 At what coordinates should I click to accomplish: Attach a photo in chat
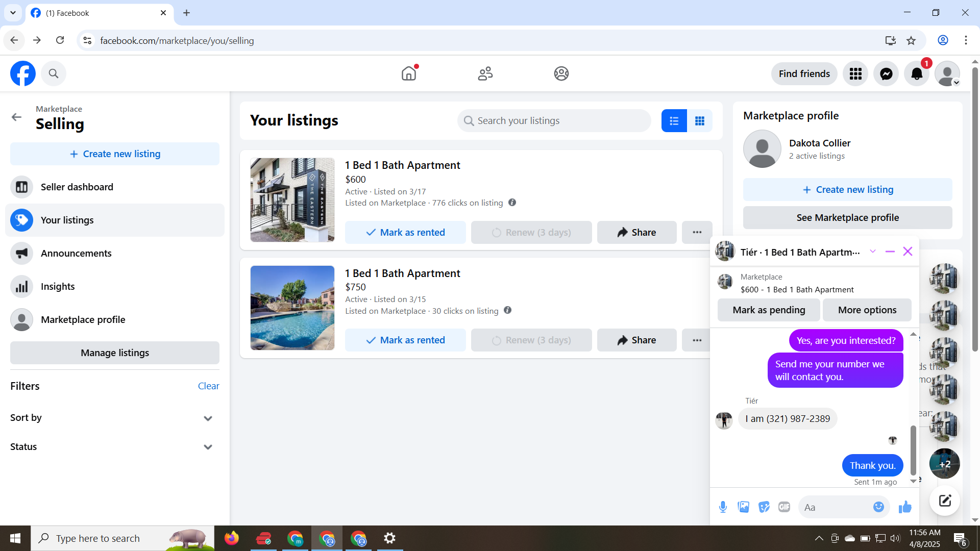coord(743,507)
